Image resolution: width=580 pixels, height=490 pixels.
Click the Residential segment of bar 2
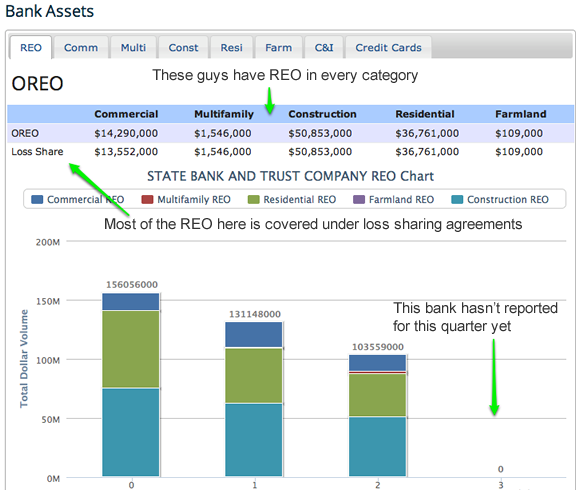click(377, 395)
